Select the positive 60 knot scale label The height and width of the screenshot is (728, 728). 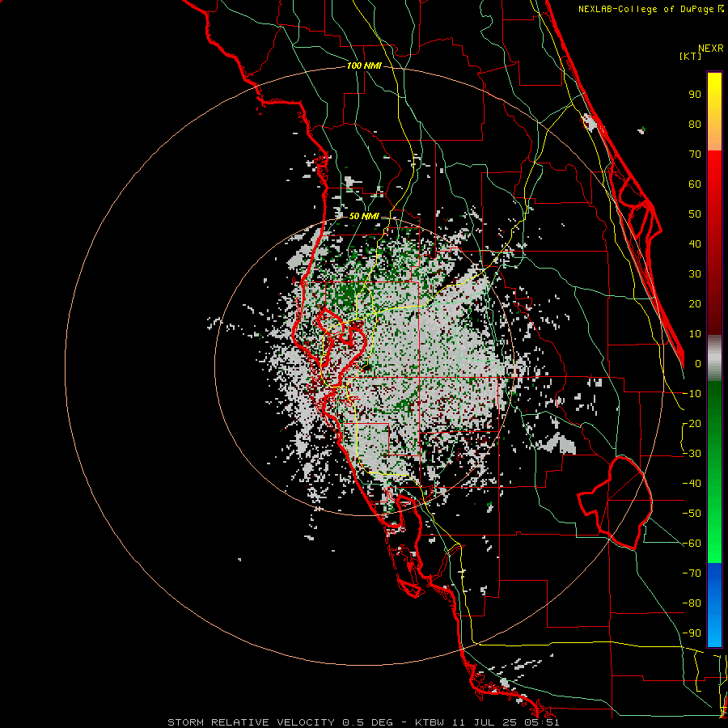coord(695,184)
